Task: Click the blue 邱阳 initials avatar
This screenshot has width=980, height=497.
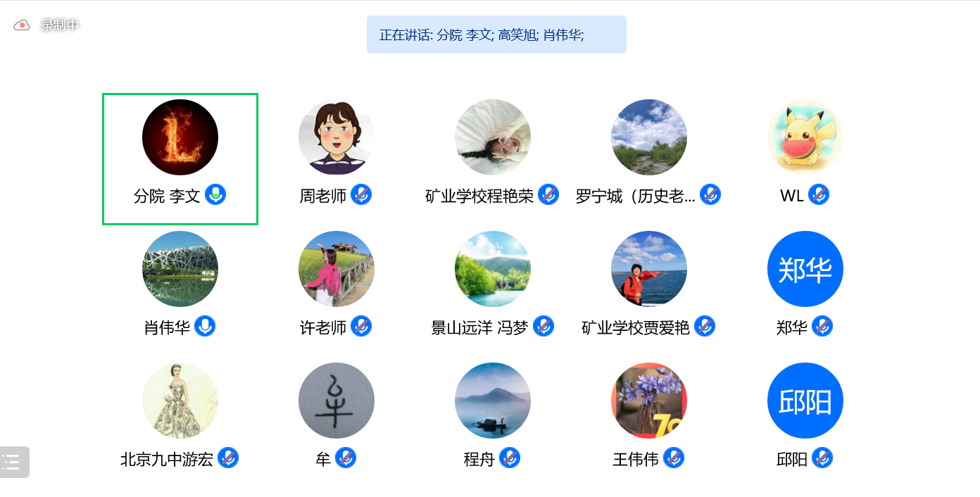Action: click(805, 401)
